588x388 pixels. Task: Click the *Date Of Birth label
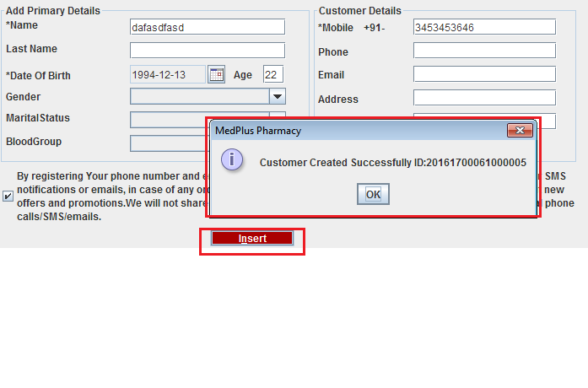(x=38, y=75)
